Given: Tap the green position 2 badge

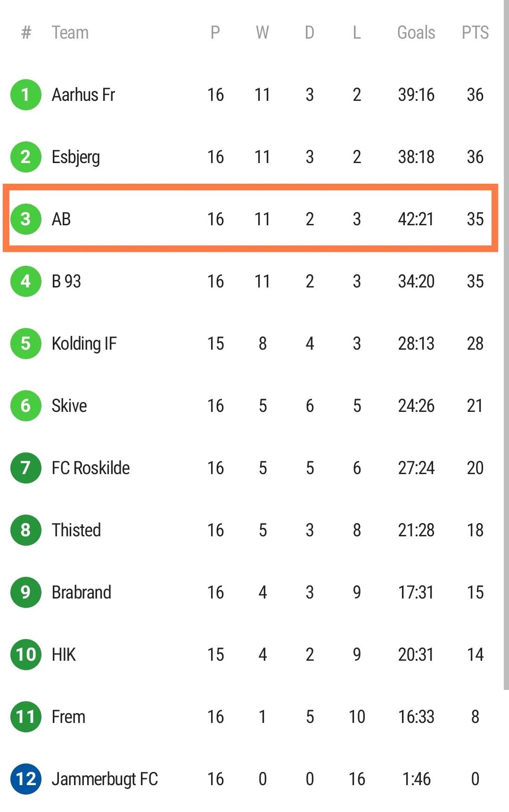Looking at the screenshot, I should [x=25, y=157].
